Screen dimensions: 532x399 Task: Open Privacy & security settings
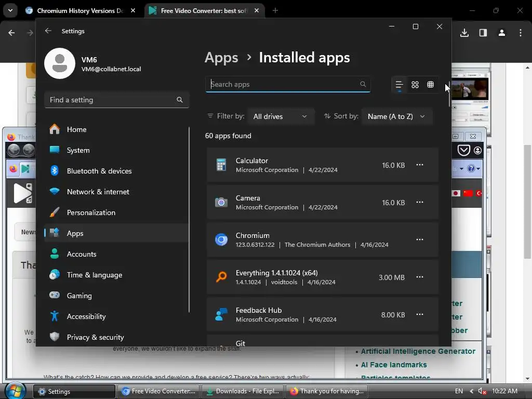(x=117, y=337)
